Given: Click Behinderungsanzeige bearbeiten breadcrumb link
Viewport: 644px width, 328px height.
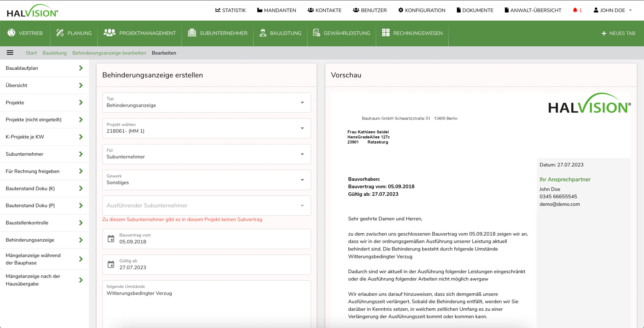Looking at the screenshot, I should click(109, 53).
